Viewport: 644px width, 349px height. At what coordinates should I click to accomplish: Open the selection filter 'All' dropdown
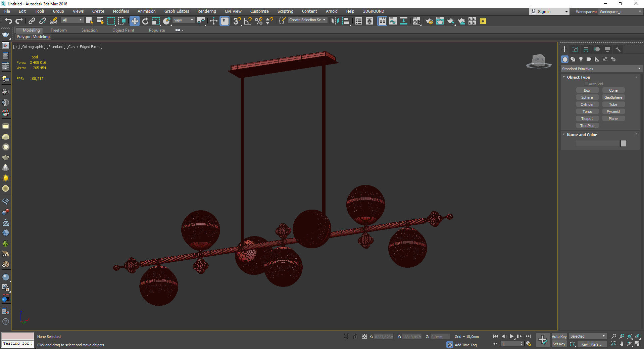72,20
